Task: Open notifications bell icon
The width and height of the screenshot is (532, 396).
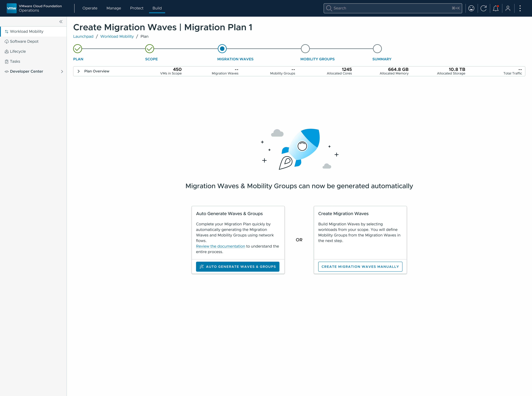Action: pos(496,8)
